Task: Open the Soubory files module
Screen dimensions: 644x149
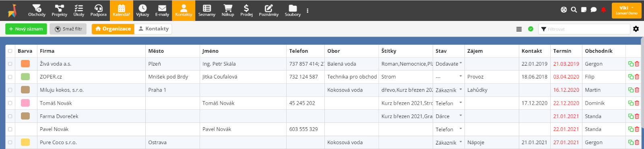Action: click(293, 10)
